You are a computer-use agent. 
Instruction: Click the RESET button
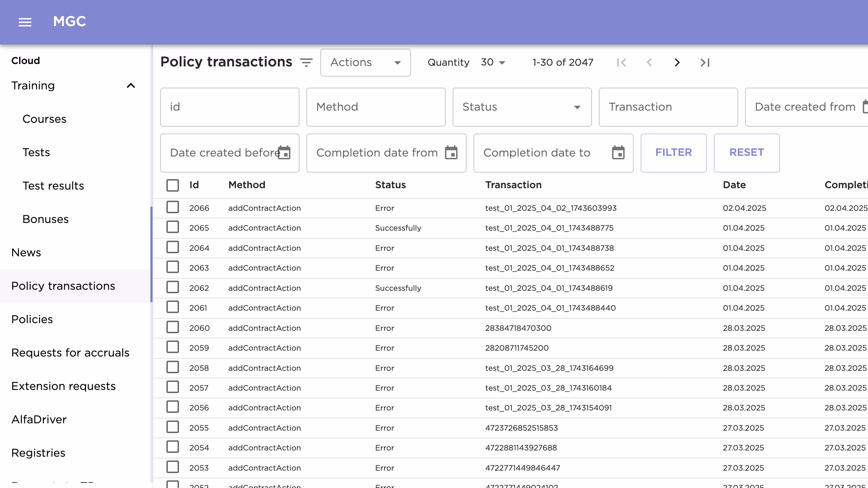point(746,153)
